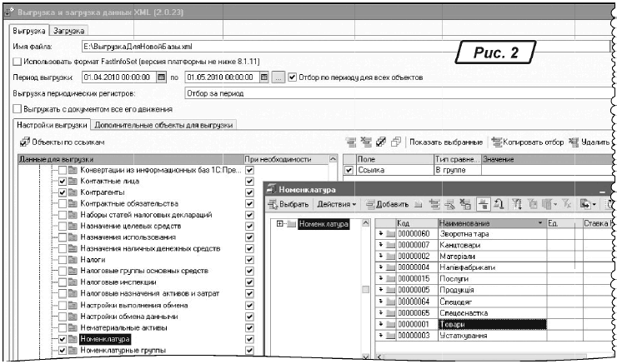The height and width of the screenshot is (364, 617).
Task: Click the ellipsis button beside the export period
Action: [x=278, y=77]
